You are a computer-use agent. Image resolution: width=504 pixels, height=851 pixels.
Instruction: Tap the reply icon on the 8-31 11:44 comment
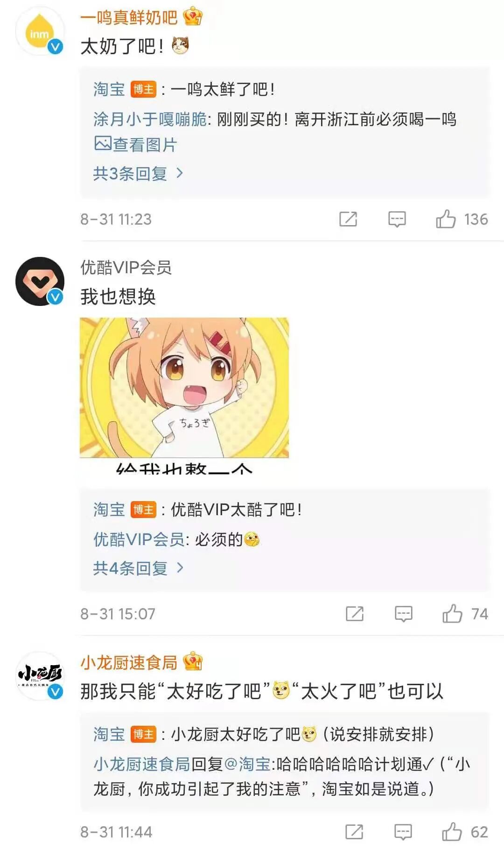(x=403, y=832)
